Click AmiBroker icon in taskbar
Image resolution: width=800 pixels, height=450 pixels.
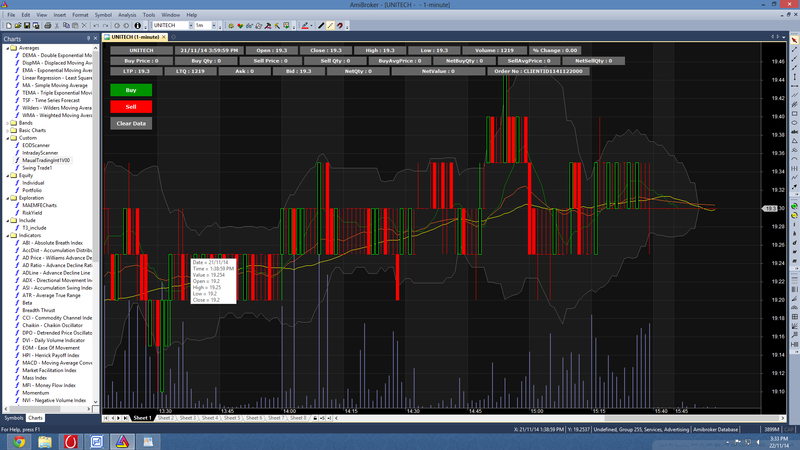122,442
